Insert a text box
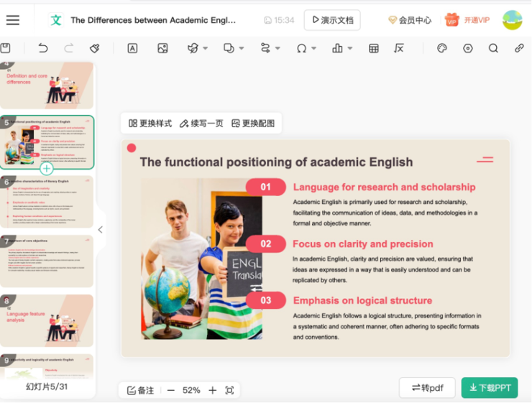The width and height of the screenshot is (532, 403). coord(132,48)
